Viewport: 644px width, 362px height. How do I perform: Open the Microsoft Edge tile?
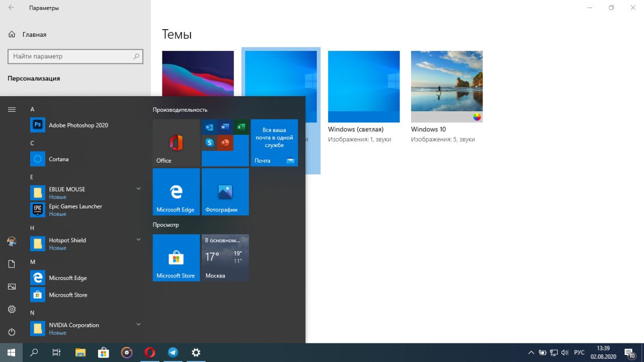(x=176, y=192)
